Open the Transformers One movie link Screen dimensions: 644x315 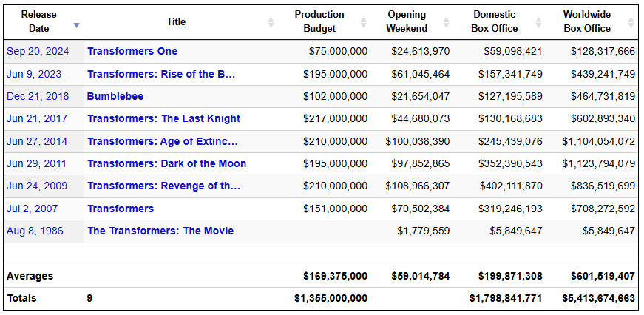[x=132, y=52]
